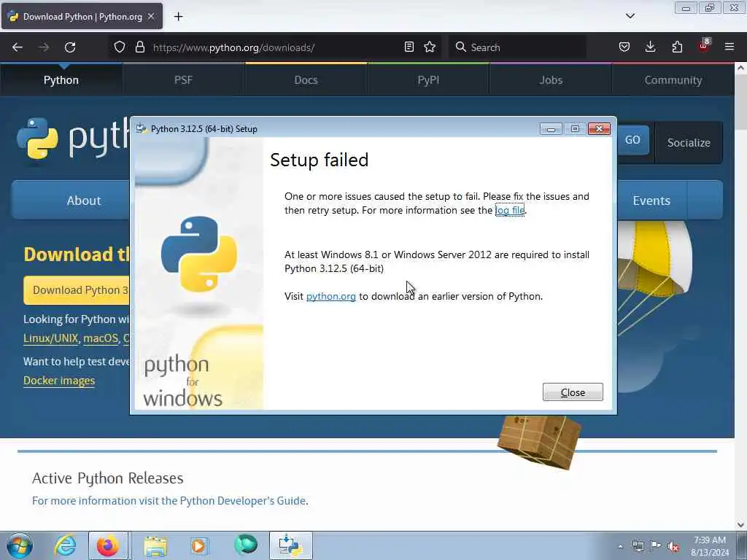
Task: Minimize the Python 3.12.5 Setup dialog
Action: (x=551, y=128)
